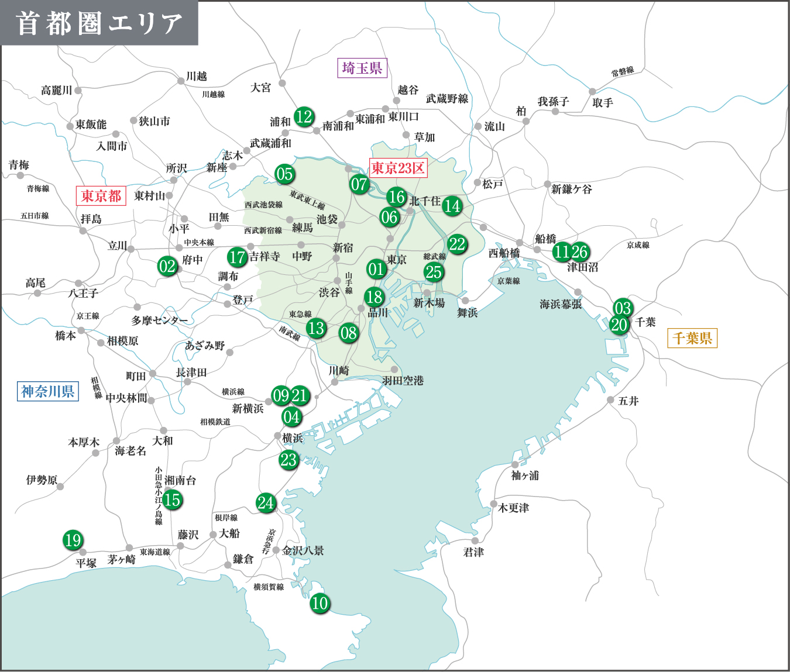
Task: Click the 渋谷 station label
Action: click(x=329, y=292)
